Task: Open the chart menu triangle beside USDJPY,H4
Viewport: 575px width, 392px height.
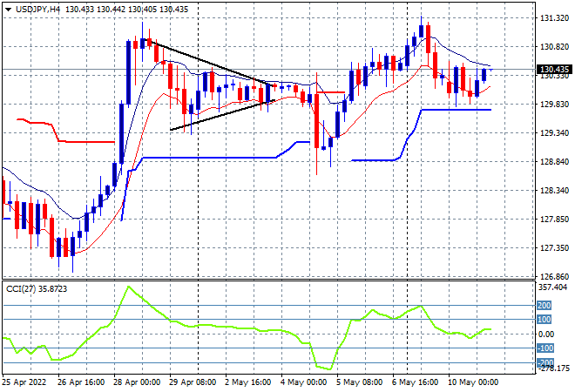Action: 8,10
